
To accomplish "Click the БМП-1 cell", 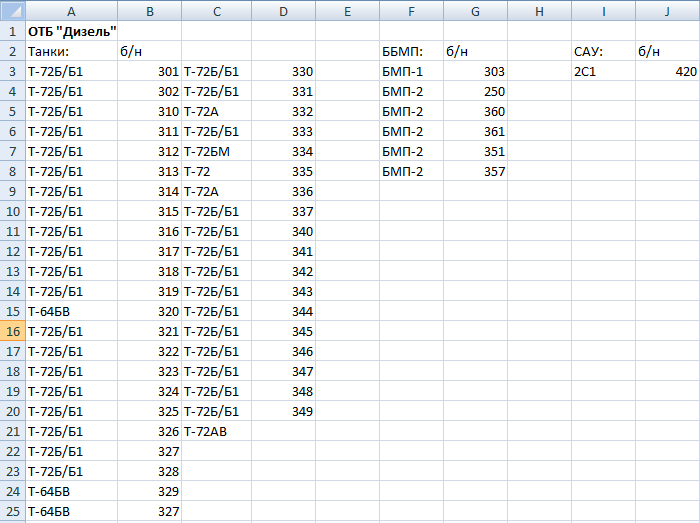I will click(412, 71).
